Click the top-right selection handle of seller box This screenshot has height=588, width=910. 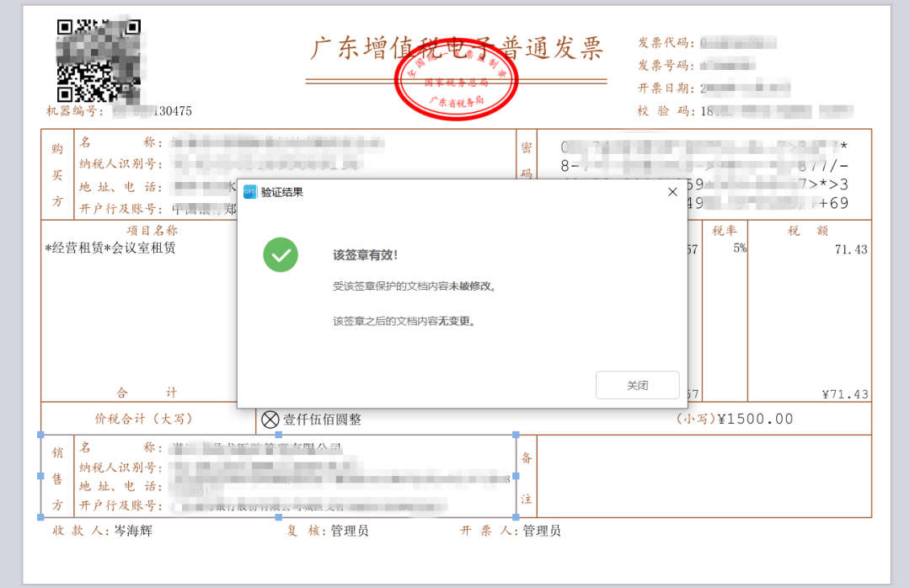[x=516, y=436]
